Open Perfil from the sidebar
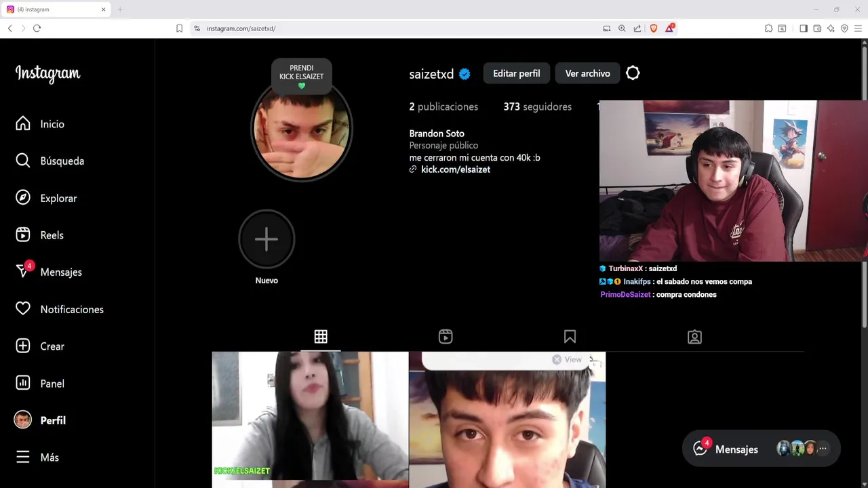The image size is (868, 488). pos(40,420)
